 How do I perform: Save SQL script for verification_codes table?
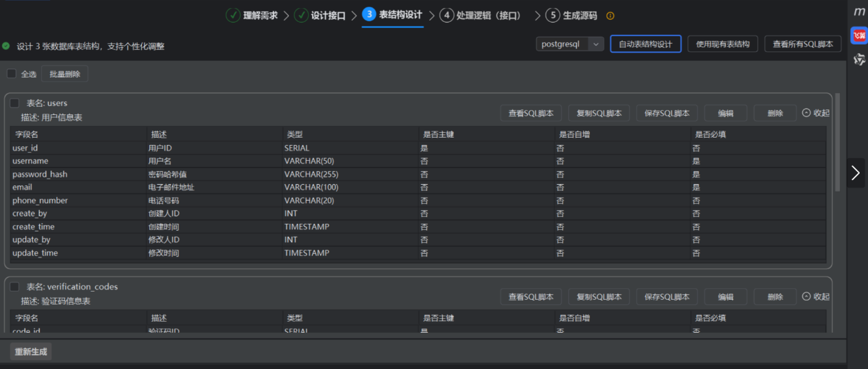click(x=667, y=296)
